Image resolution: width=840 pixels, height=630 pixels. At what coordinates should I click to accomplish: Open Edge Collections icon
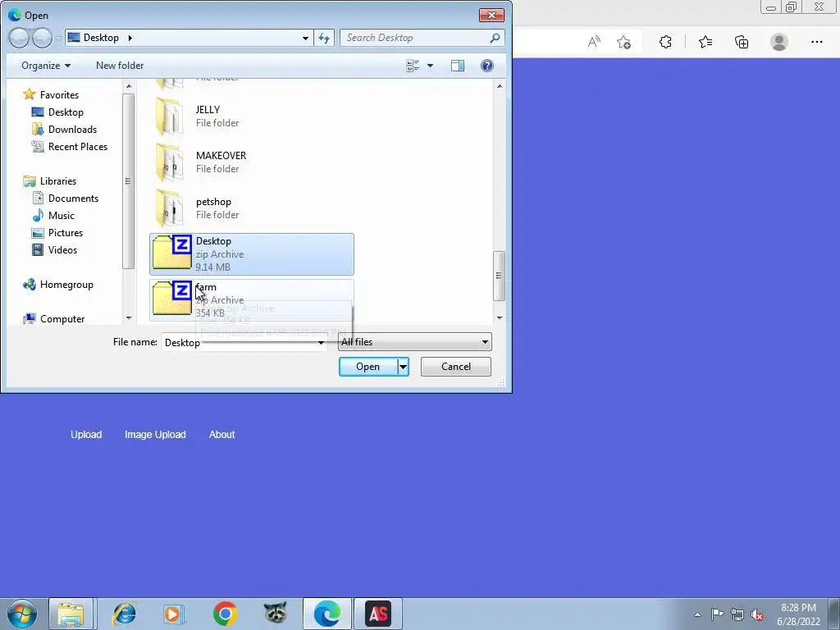tap(742, 42)
